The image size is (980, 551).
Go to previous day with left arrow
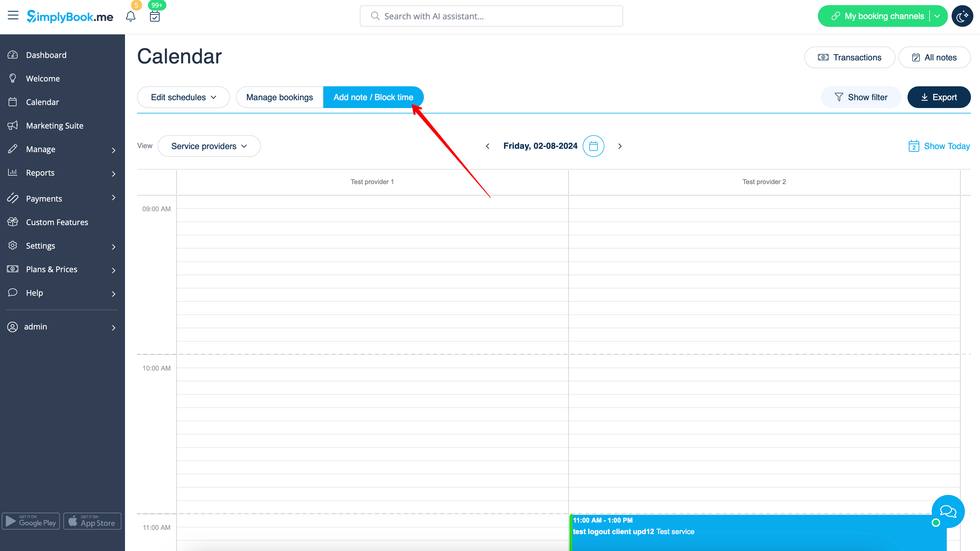point(487,146)
